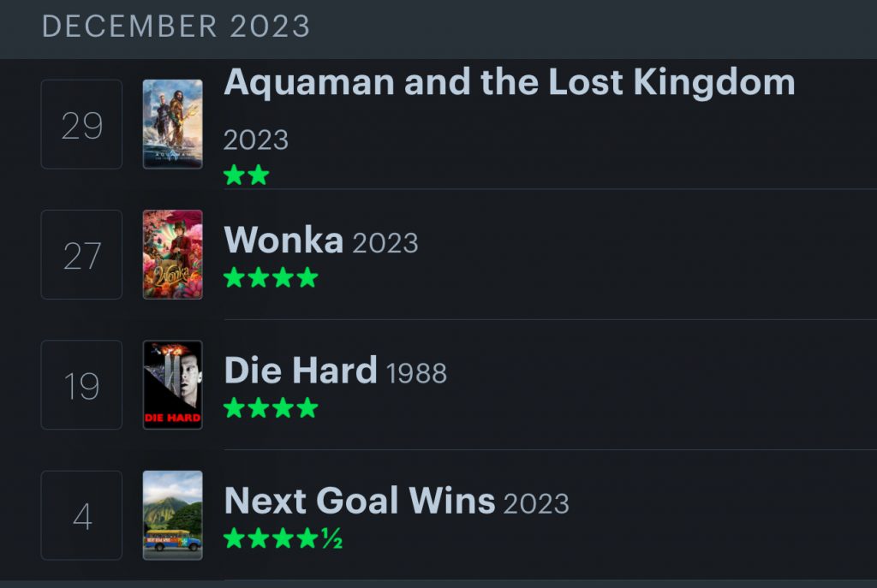Click the 2023 year beside Next Goal Wins
Screen dimensions: 877x588
(536, 503)
